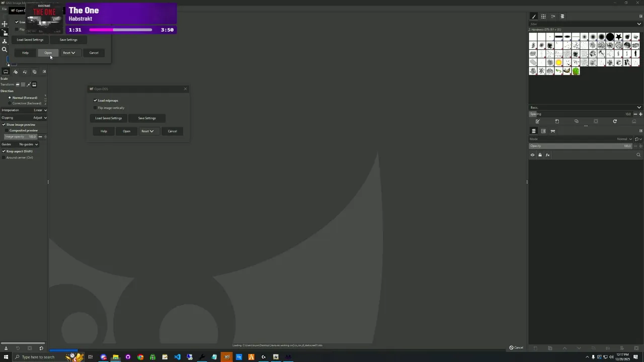Screen dimensions: 644x362
Task: Enable Around center (Ctrl) checkbox
Action: pyautogui.click(x=17, y=157)
